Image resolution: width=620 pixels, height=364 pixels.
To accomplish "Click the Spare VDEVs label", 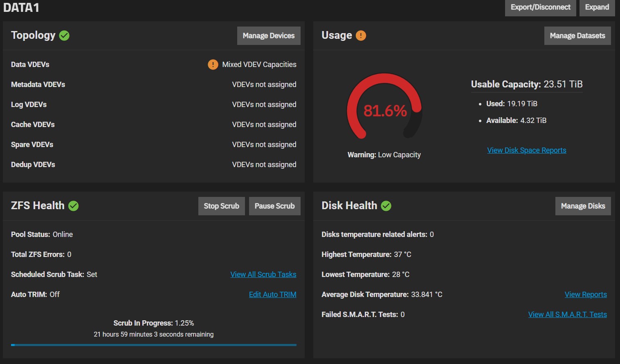I will click(32, 145).
